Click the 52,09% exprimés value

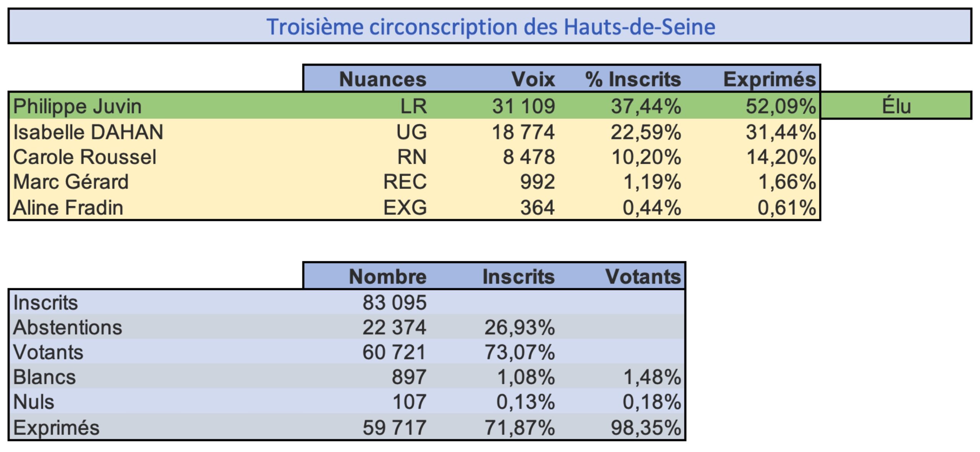click(781, 106)
